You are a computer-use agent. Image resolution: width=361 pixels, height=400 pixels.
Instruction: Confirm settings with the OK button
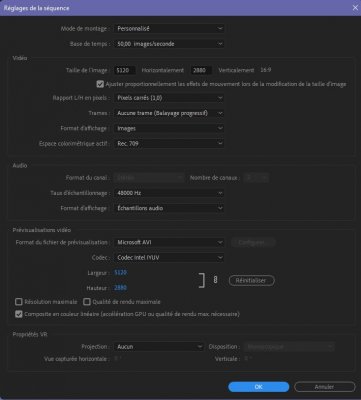point(259,387)
